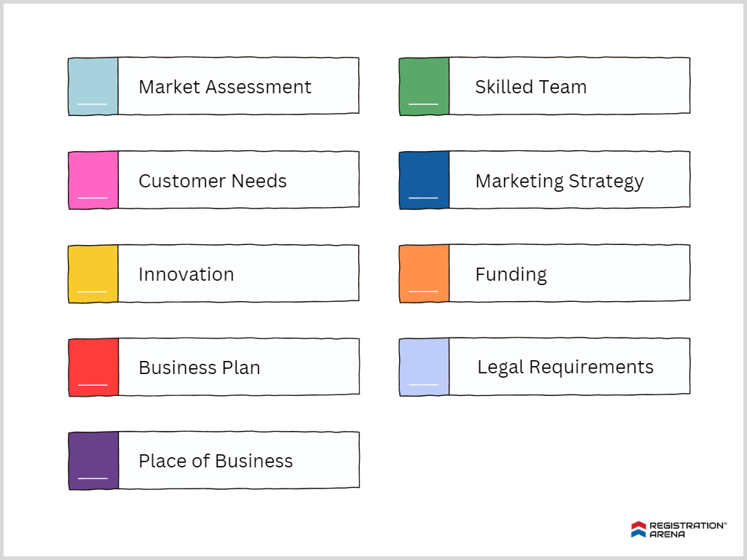Select the Place of Business label
747x560 pixels.
point(215,461)
